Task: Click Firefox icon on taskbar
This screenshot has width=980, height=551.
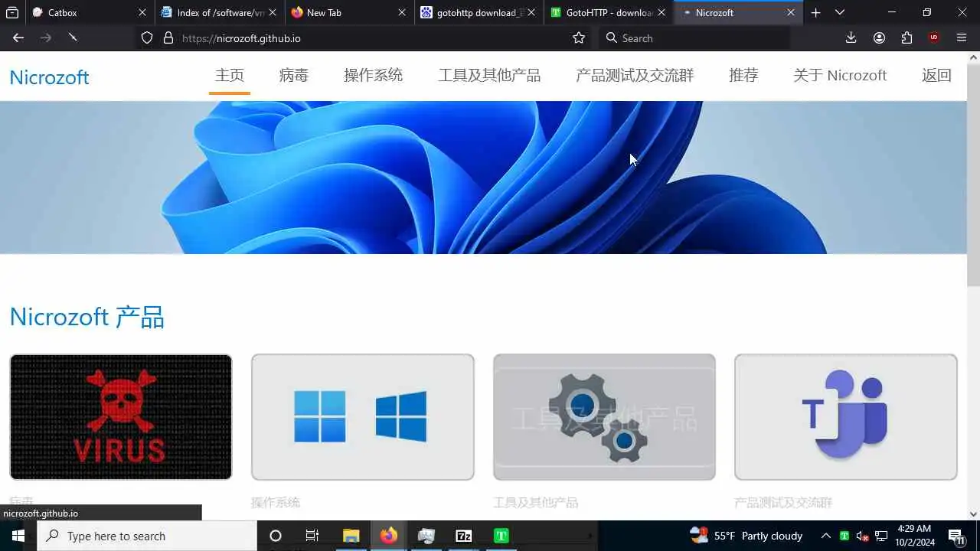Action: click(388, 536)
